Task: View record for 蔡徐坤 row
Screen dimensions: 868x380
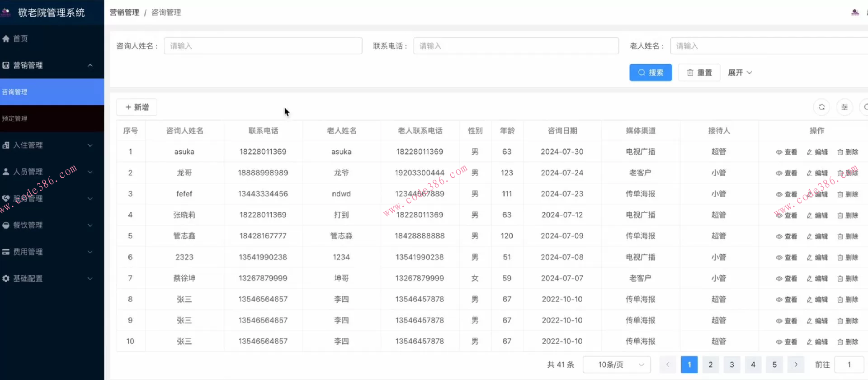Action: point(786,279)
